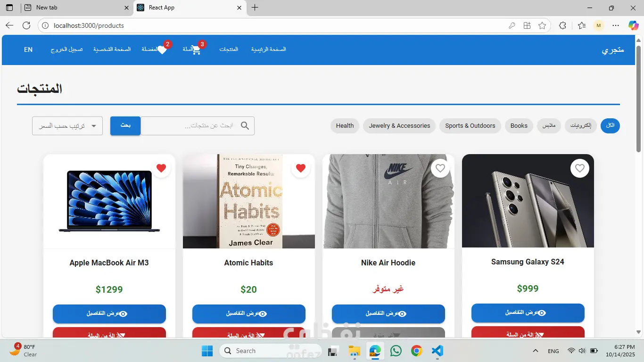The image size is (644, 362).
Task: Open the favorites heart icon in navbar
Action: click(162, 50)
